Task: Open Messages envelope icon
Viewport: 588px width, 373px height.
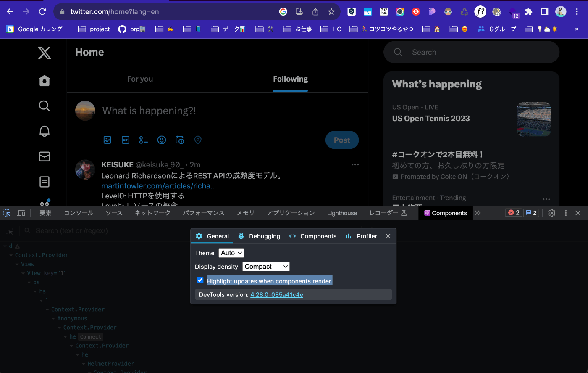Action: pyautogui.click(x=45, y=156)
